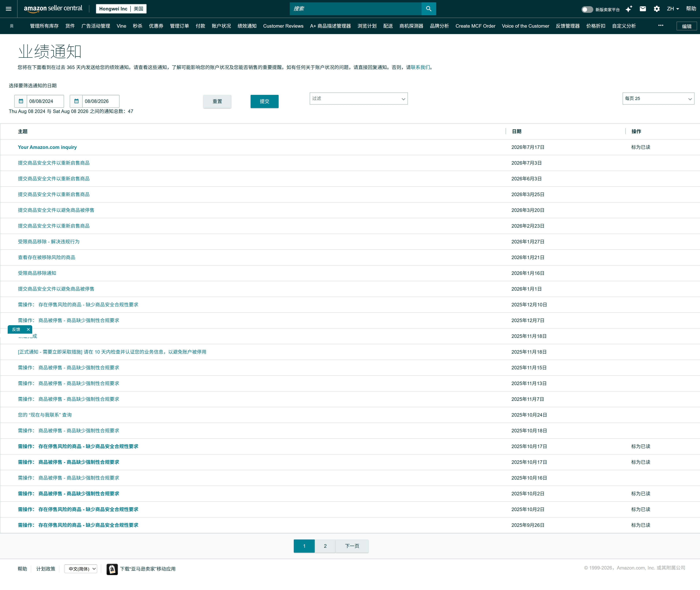The width and height of the screenshot is (700, 590).
Task: Click the start date field 08/08/2024
Action: pos(45,101)
